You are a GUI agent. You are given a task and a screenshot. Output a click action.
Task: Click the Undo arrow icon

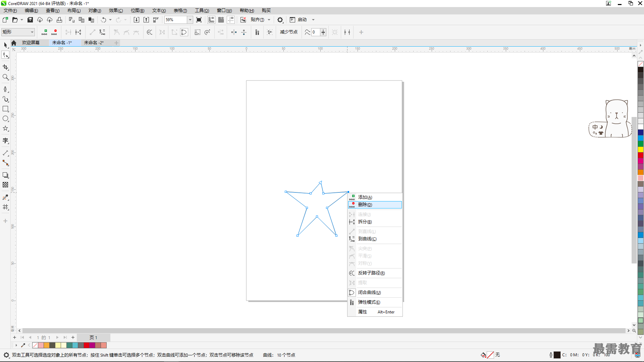tap(104, 20)
